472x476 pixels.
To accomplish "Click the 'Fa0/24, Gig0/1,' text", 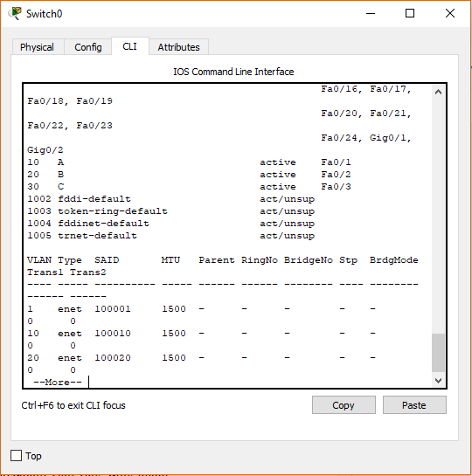I will click(x=366, y=138).
